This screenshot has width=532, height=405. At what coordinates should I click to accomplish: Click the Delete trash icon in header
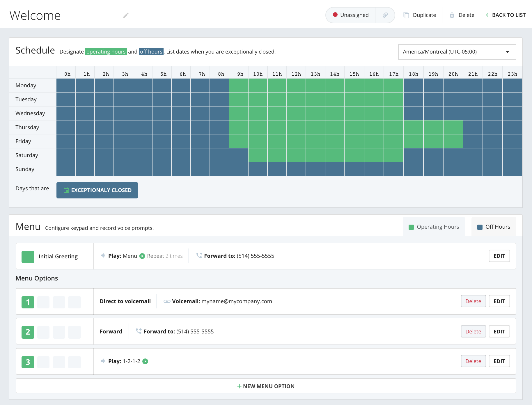click(x=452, y=15)
